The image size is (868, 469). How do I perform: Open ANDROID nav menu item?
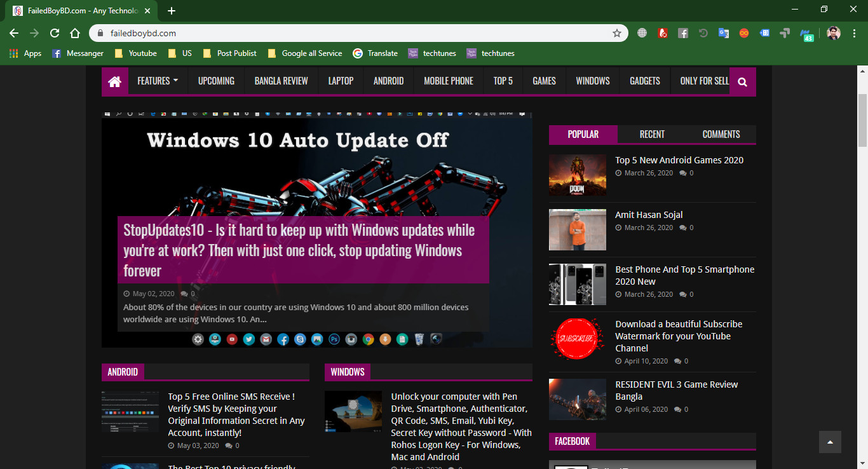click(x=388, y=81)
